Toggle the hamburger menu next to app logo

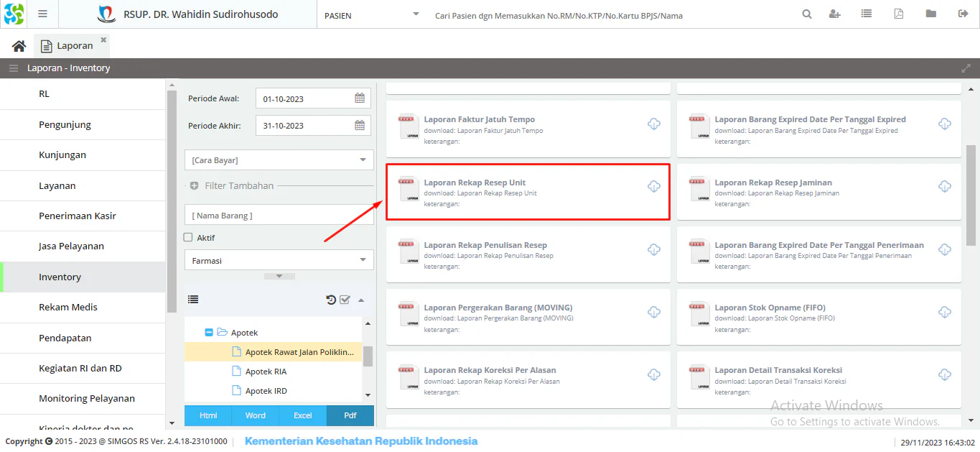(42, 14)
